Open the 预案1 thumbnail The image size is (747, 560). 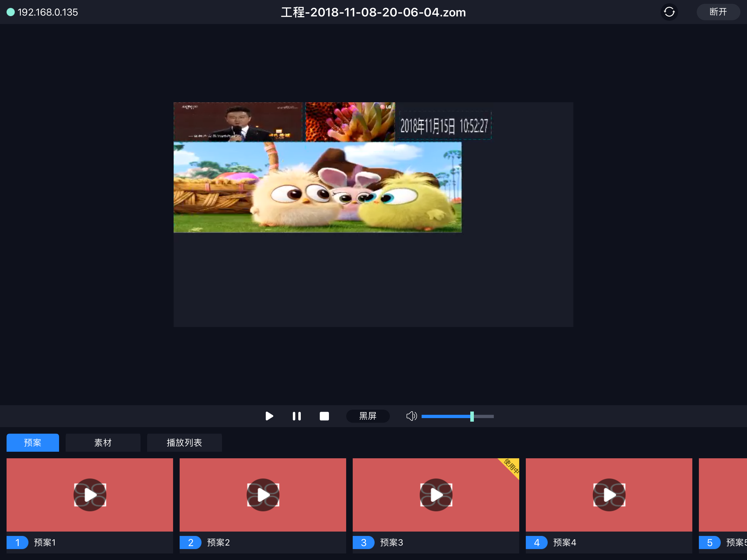90,495
